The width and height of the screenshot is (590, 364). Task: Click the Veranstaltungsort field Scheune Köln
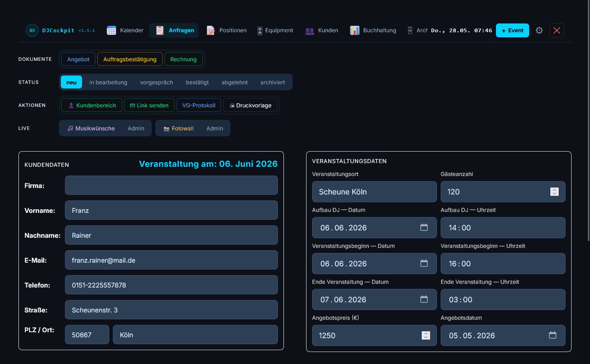click(374, 192)
